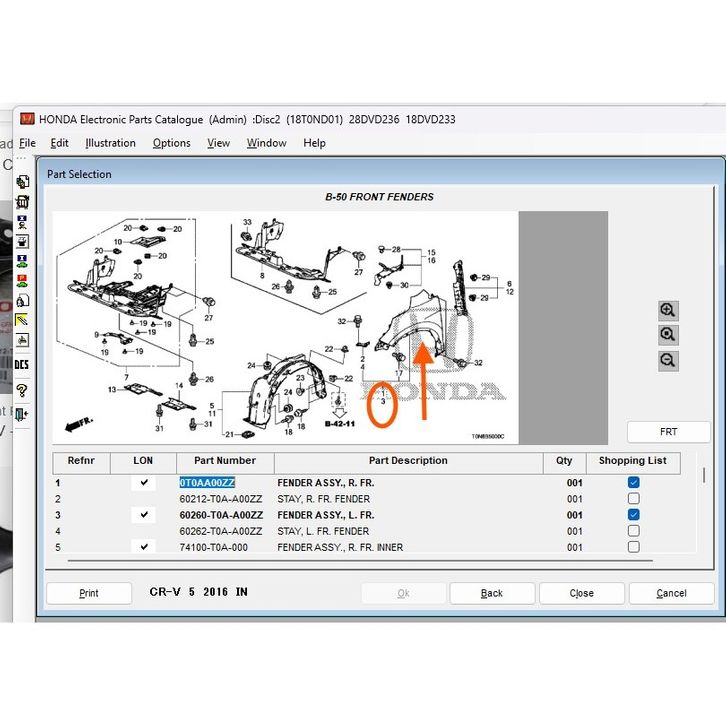The width and height of the screenshot is (726, 726).
Task: Open the Options menu
Action: 171,143
